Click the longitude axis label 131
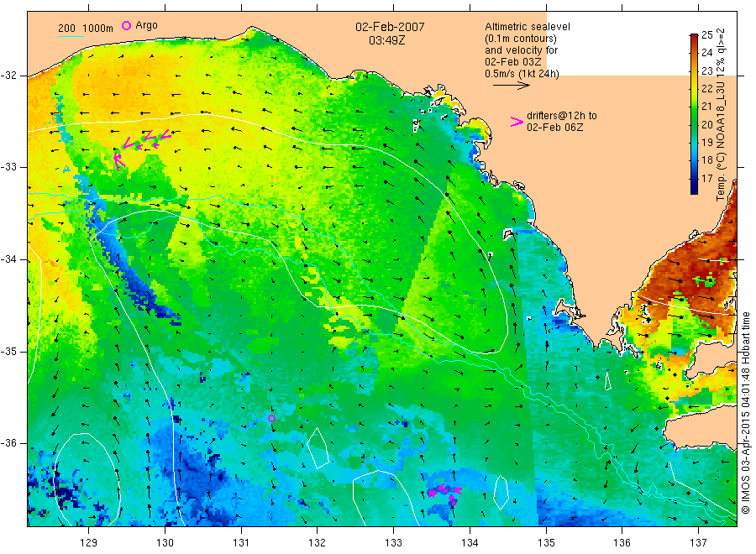 click(241, 542)
